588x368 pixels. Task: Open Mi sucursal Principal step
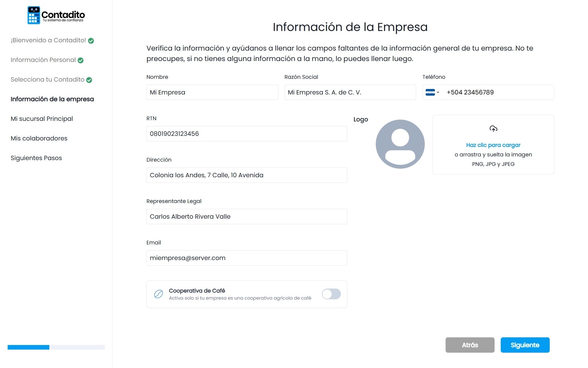click(x=42, y=119)
